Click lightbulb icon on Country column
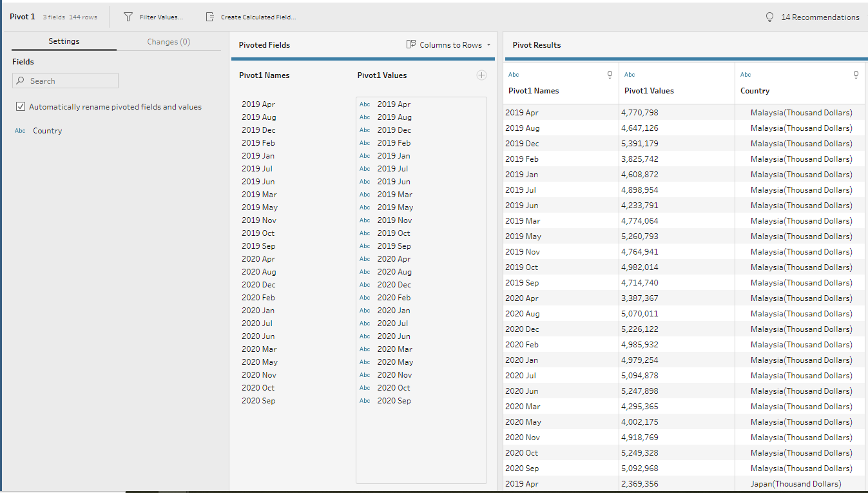The width and height of the screenshot is (868, 493). click(856, 75)
